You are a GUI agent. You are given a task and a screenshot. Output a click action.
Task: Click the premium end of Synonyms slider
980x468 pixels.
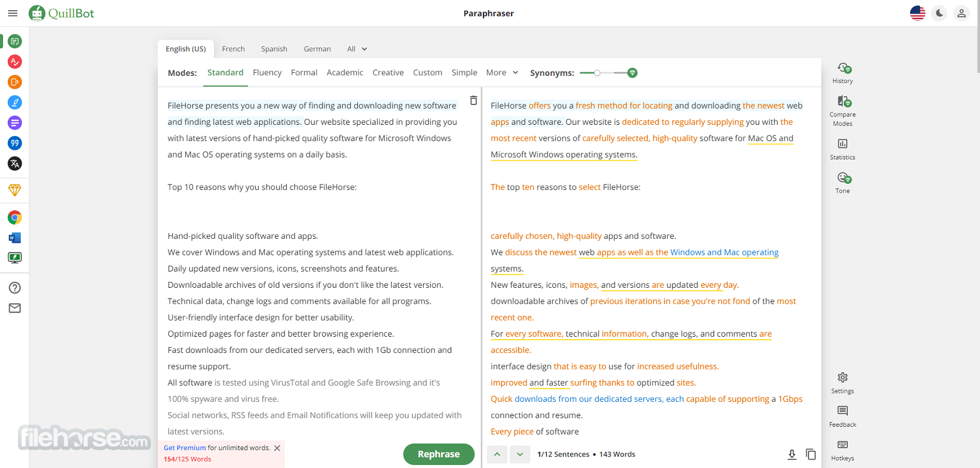point(632,73)
